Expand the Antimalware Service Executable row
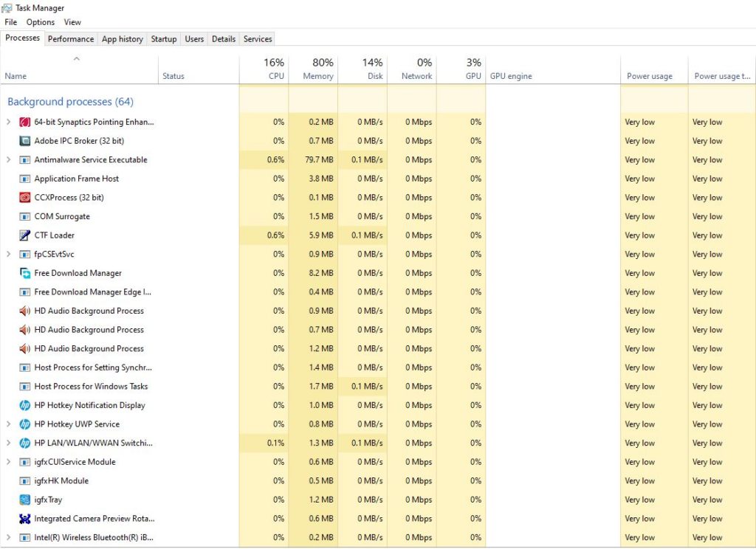The width and height of the screenshot is (756, 549). coord(8,159)
